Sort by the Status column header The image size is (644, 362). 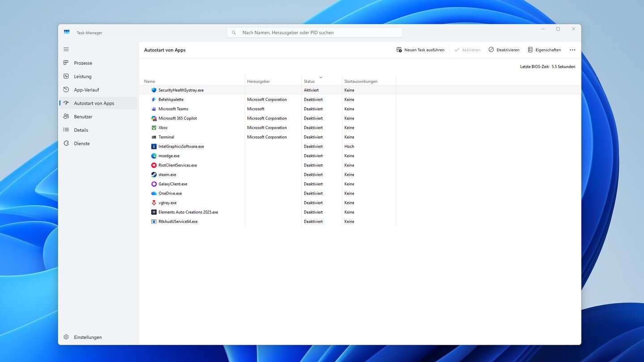point(309,81)
